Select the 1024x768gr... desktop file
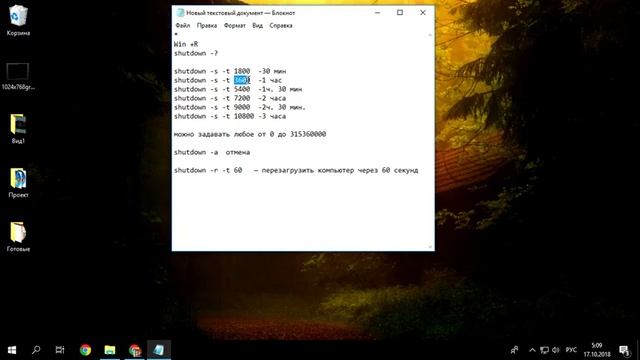This screenshot has height=360, width=640. [18, 76]
